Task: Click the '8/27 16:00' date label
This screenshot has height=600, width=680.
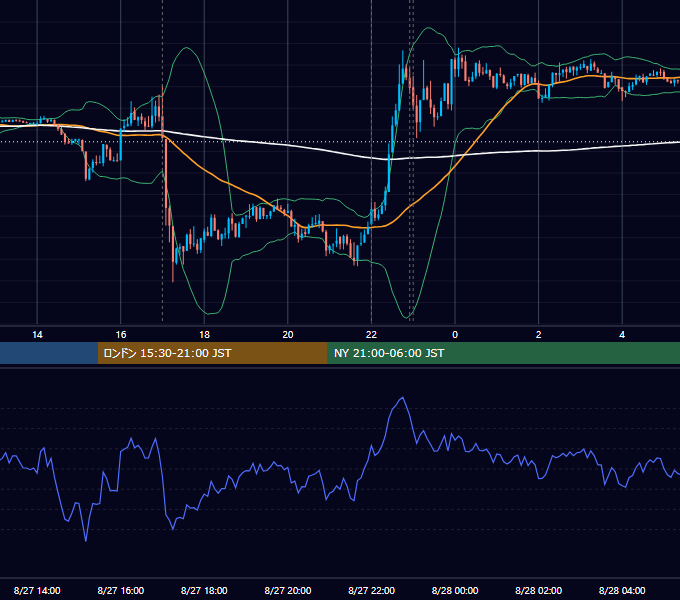Action: tap(121, 590)
